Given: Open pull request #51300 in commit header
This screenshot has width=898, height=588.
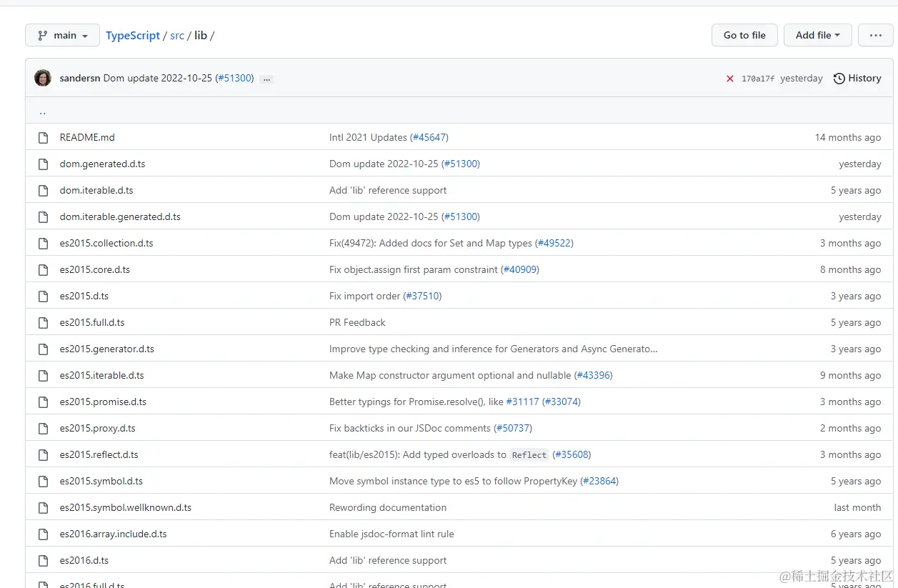Looking at the screenshot, I should tap(234, 78).
